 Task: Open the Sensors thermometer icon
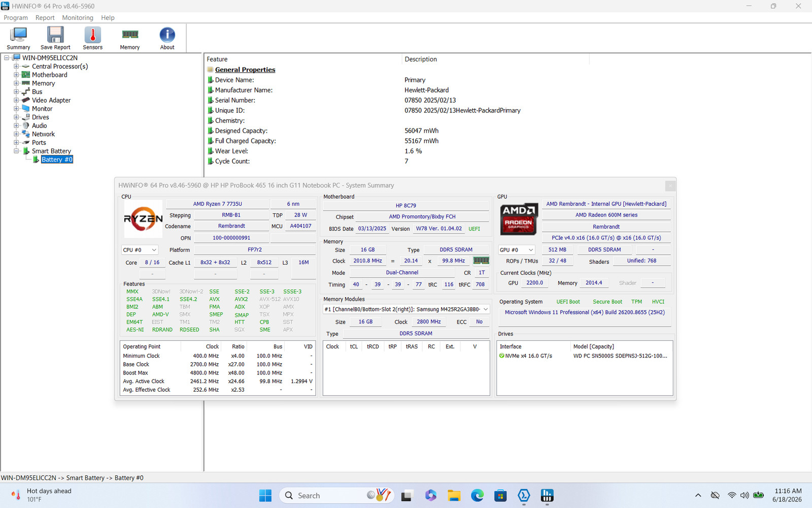92,38
